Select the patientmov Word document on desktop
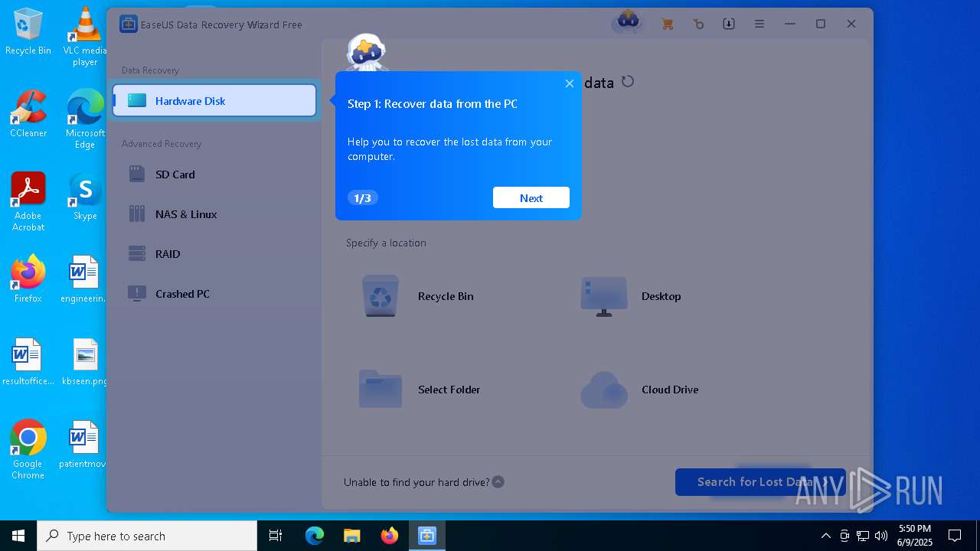 pyautogui.click(x=84, y=445)
